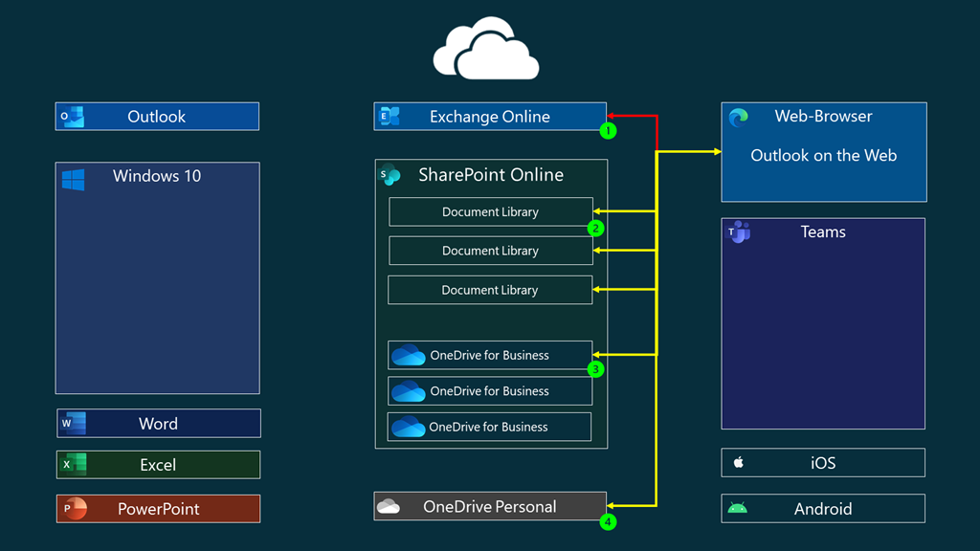
Task: Click green circle number 2 marker
Action: pyautogui.click(x=595, y=228)
